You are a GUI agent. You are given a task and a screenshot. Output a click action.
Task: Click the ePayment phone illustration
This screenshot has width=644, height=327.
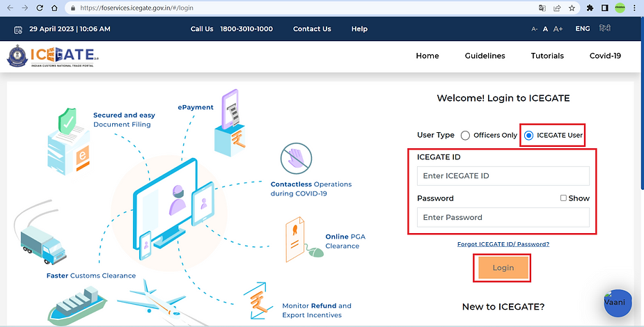pyautogui.click(x=230, y=122)
